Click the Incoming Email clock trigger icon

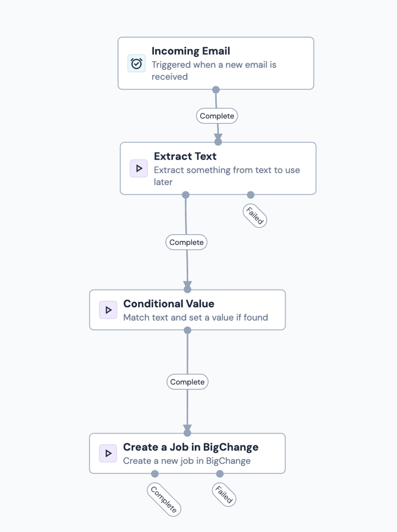137,63
